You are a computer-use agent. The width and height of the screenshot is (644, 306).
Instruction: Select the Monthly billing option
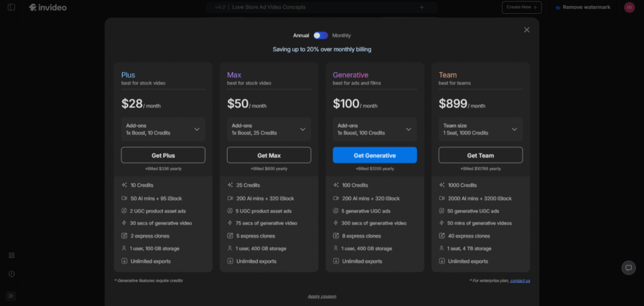click(x=341, y=35)
